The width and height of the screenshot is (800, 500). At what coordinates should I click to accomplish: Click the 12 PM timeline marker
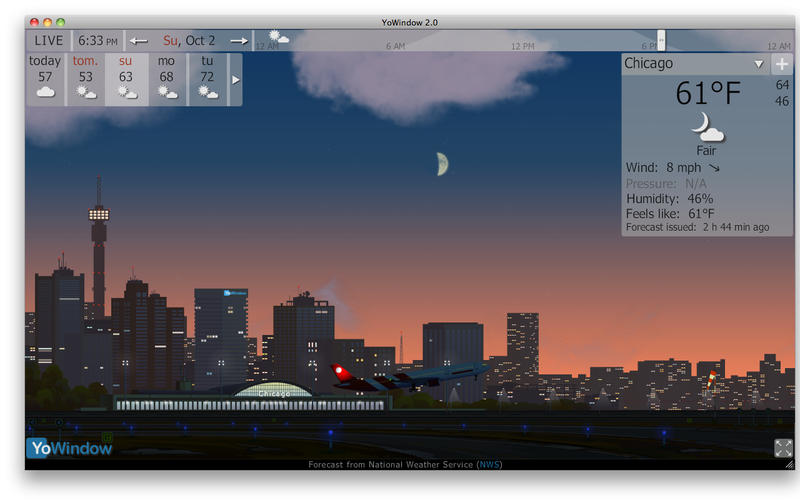(x=523, y=46)
